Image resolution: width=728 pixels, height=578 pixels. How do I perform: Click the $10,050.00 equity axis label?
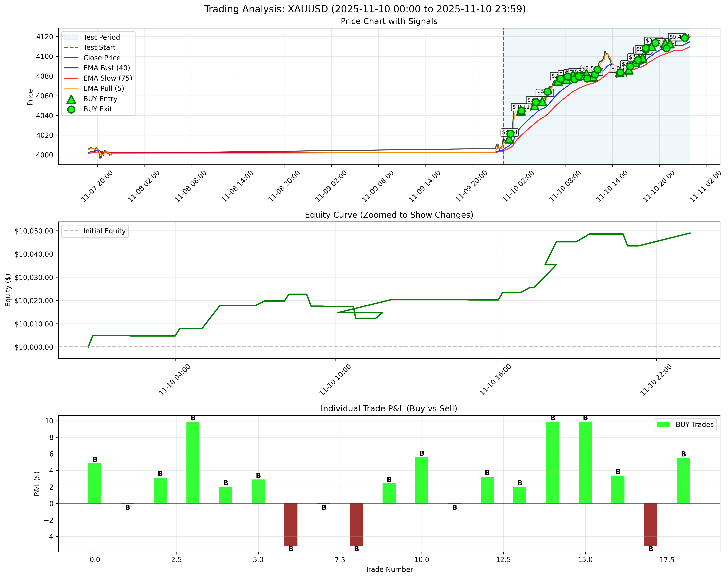(x=34, y=231)
